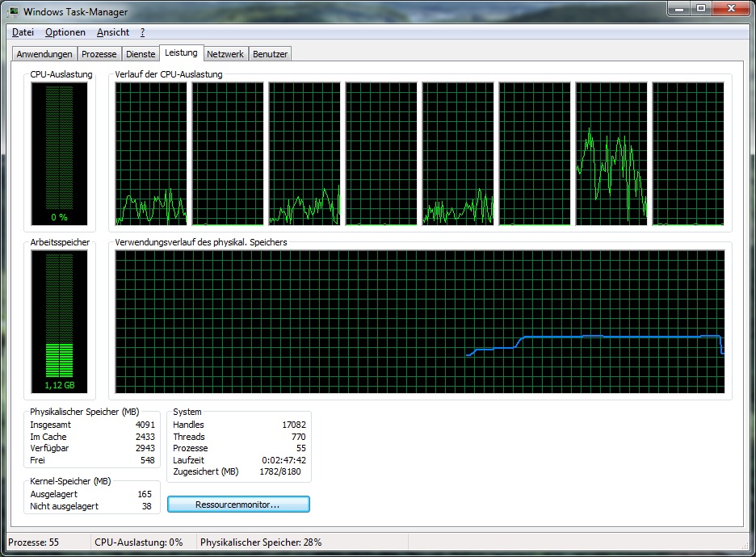Click the Kernel-Speicher (MB) group label
This screenshot has width=756, height=557.
tap(70, 481)
